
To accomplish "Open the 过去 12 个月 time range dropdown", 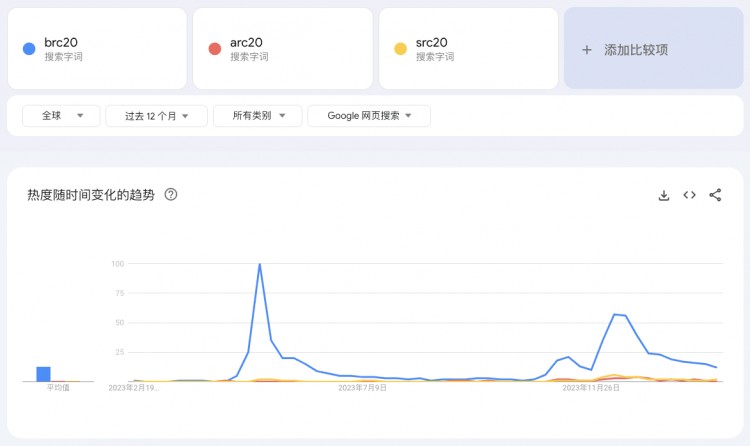I will point(156,116).
